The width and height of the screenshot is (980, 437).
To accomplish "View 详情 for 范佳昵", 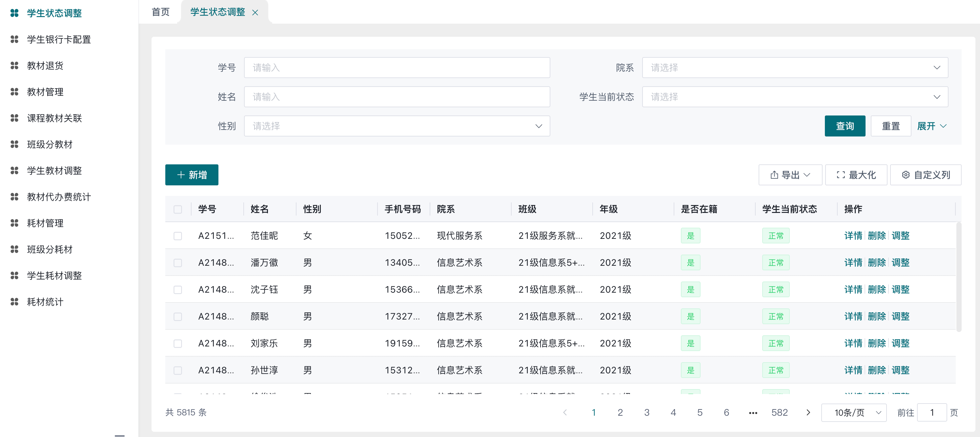I will coord(853,236).
